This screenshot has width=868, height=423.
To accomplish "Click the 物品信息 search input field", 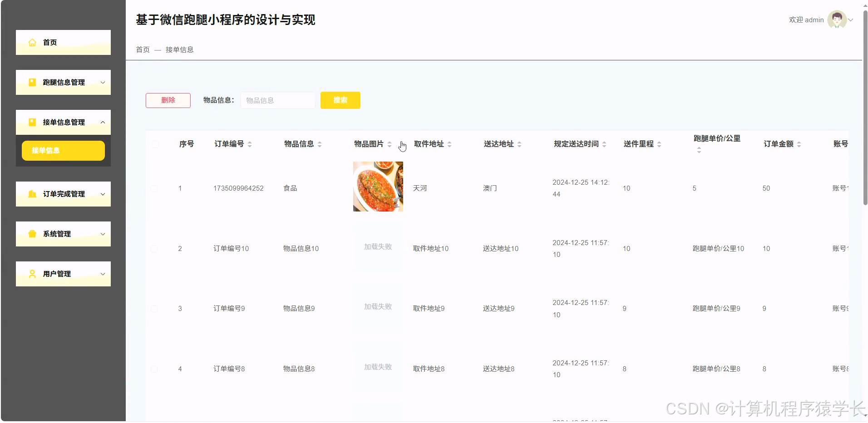I will coord(277,100).
